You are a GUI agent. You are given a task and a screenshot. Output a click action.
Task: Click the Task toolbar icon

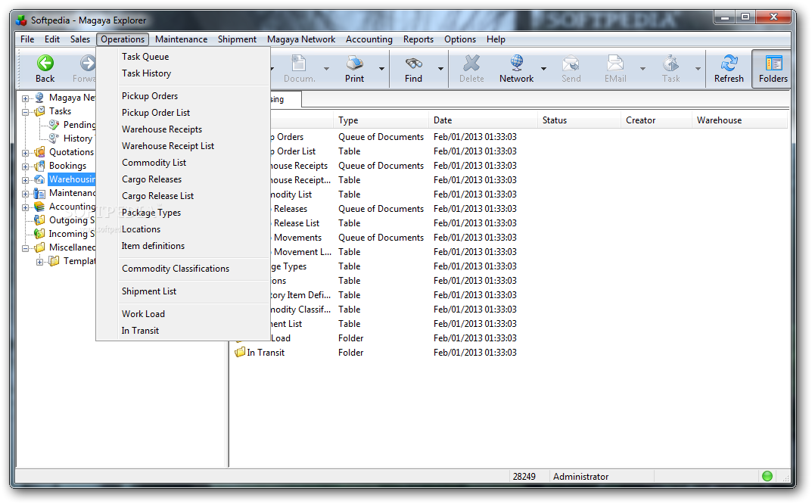click(x=670, y=64)
